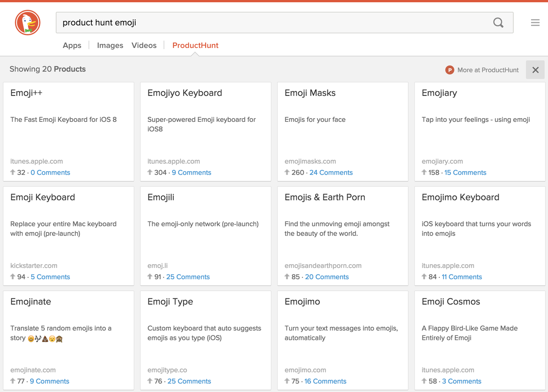Screen dimensions: 548x392
Task: Open 20 Comments on Emojis & Earth Porn
Action: (x=327, y=277)
